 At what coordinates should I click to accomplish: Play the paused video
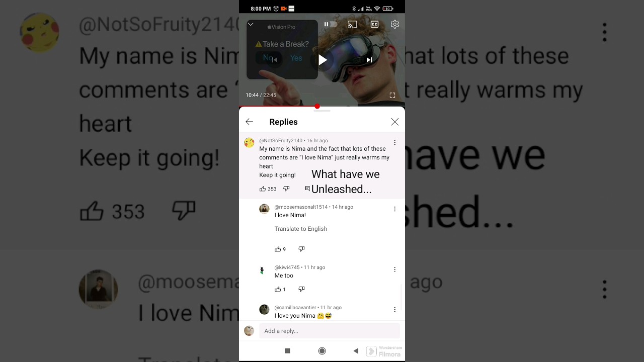coord(322,60)
